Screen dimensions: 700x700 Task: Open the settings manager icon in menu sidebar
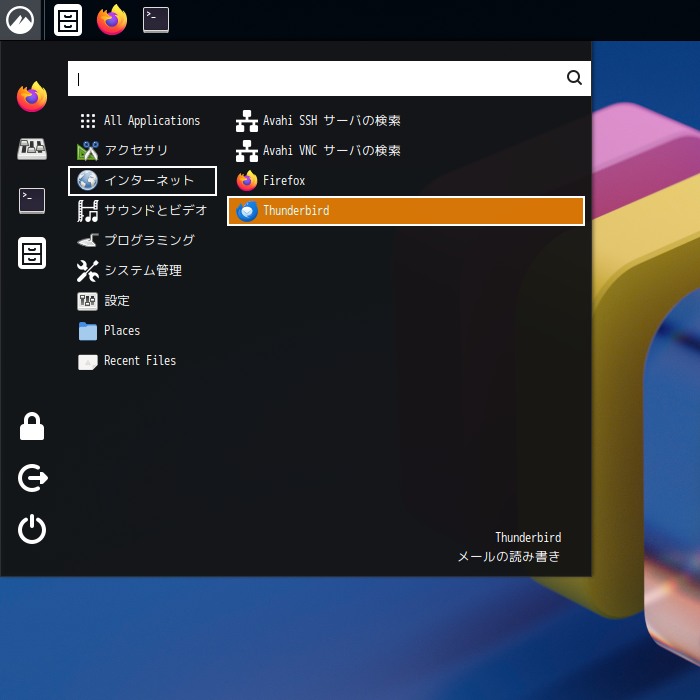tap(32, 149)
